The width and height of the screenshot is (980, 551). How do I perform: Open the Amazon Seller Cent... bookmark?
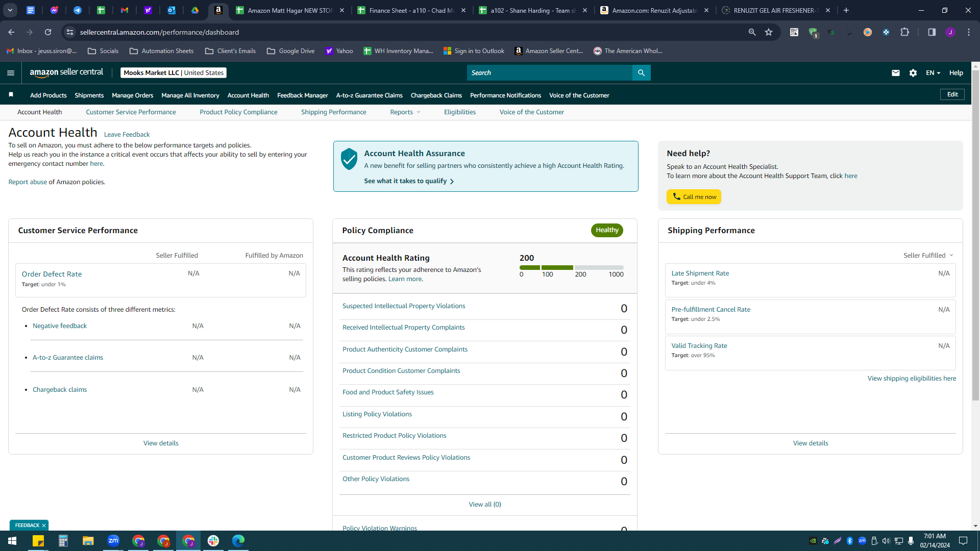click(548, 51)
